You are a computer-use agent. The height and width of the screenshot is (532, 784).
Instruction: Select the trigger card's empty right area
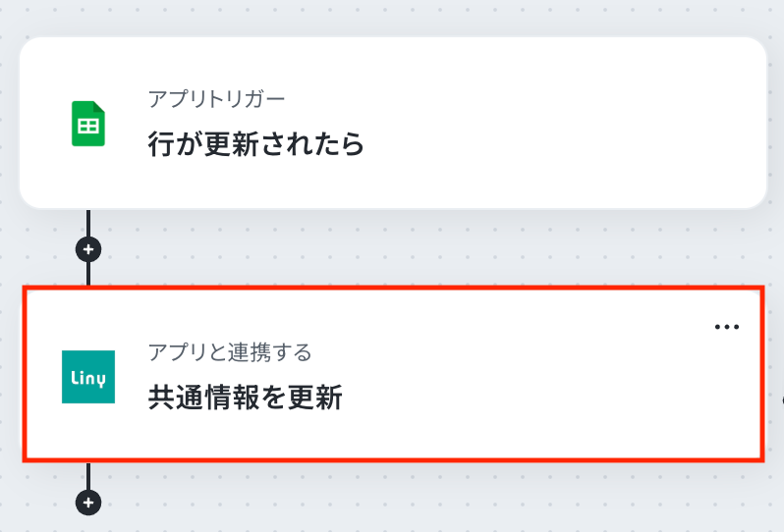tap(589, 123)
